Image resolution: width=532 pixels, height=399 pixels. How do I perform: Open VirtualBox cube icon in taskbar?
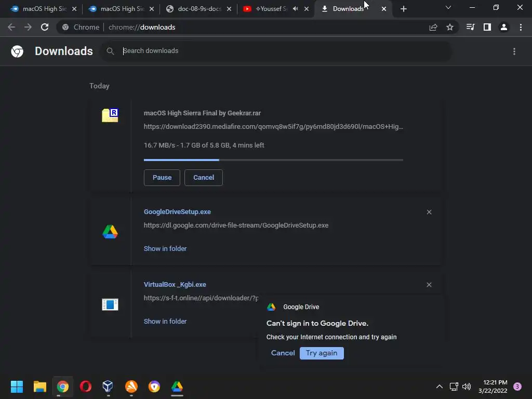pyautogui.click(x=108, y=387)
